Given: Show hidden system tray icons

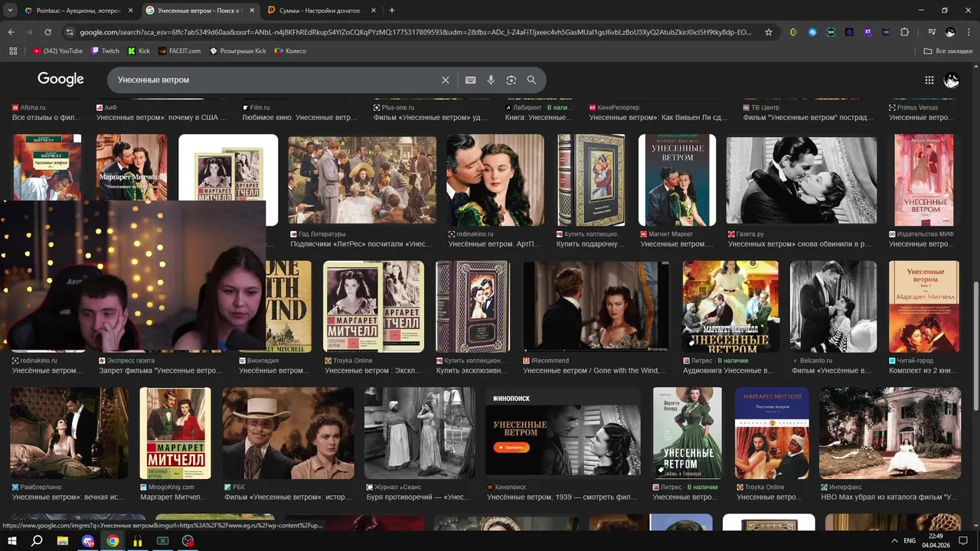Looking at the screenshot, I should [x=895, y=541].
